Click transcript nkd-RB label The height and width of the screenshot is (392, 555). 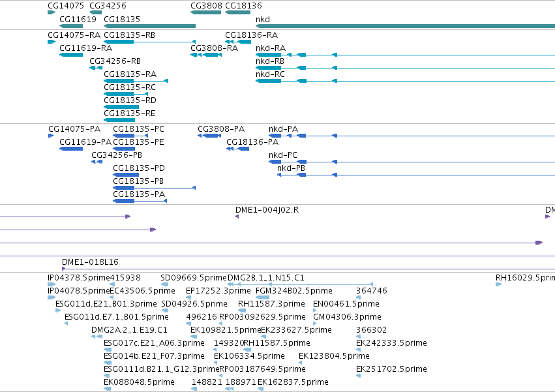[x=270, y=61]
